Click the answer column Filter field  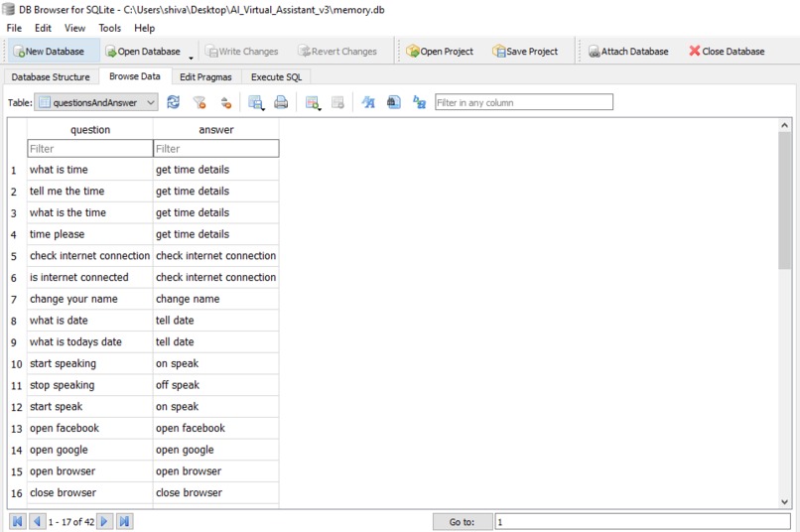pyautogui.click(x=216, y=149)
